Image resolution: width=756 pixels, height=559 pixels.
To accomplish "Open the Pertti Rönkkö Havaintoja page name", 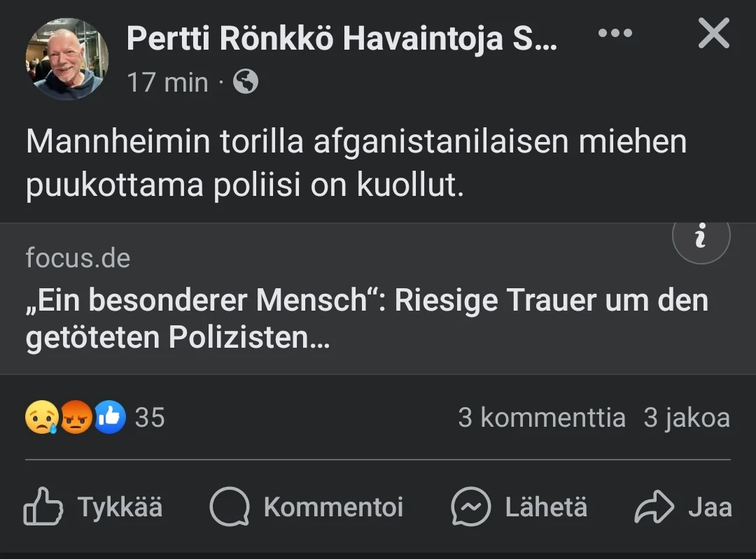I will 342,39.
